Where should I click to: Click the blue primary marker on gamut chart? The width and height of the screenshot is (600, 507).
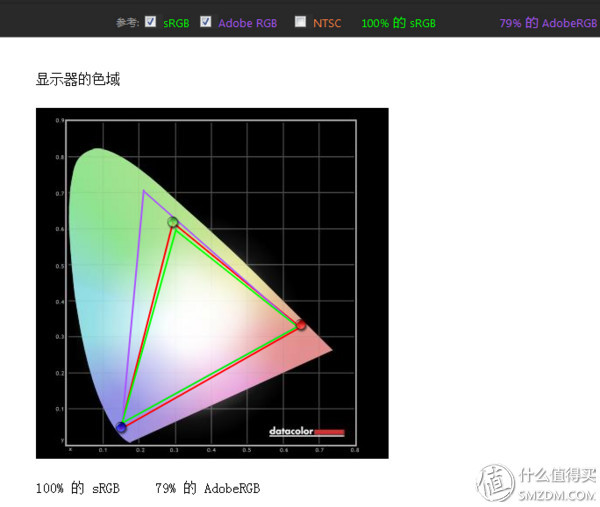121,427
